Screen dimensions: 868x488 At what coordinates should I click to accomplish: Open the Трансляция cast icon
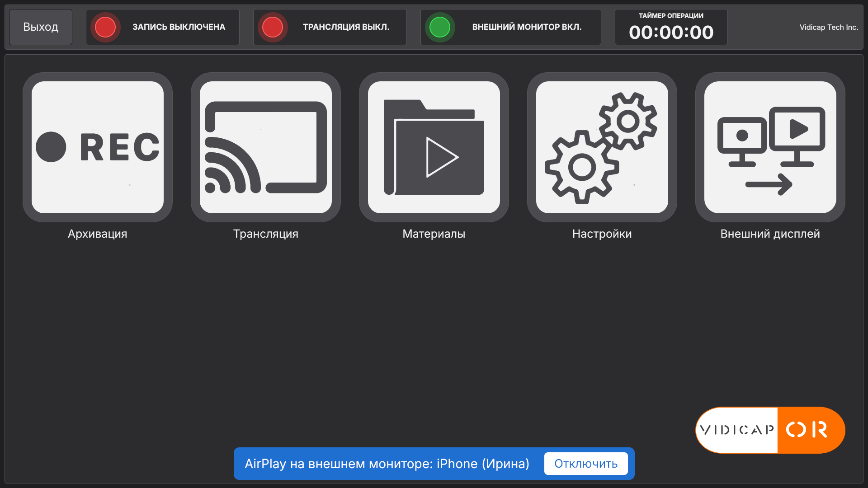tap(266, 147)
